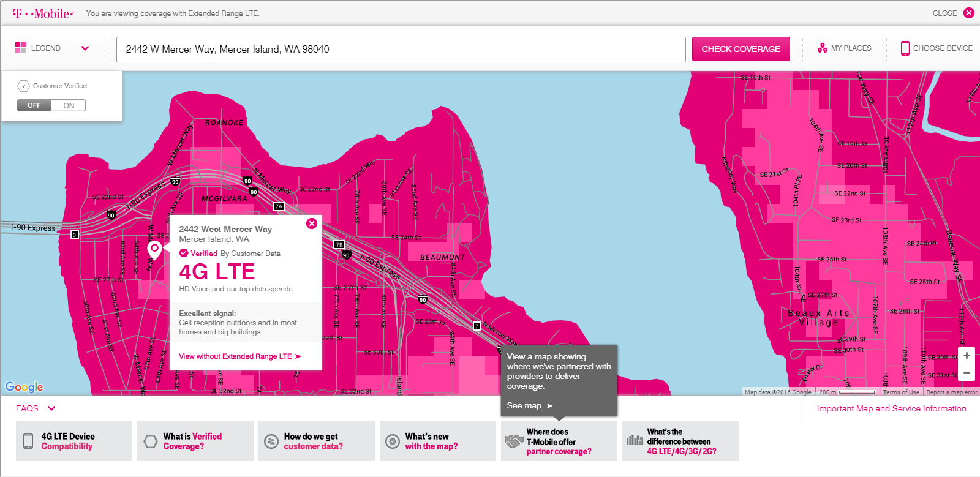
Task: Click the T-Mobile logo
Action: [43, 13]
